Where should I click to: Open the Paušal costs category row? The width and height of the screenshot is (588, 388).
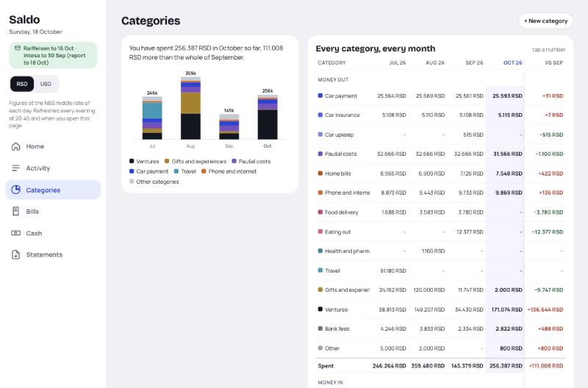(x=440, y=154)
